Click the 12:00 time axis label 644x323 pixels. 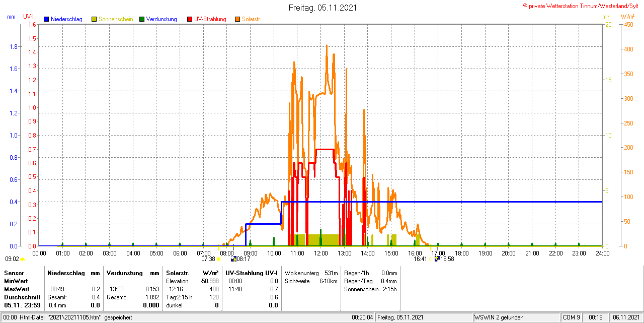320,253
